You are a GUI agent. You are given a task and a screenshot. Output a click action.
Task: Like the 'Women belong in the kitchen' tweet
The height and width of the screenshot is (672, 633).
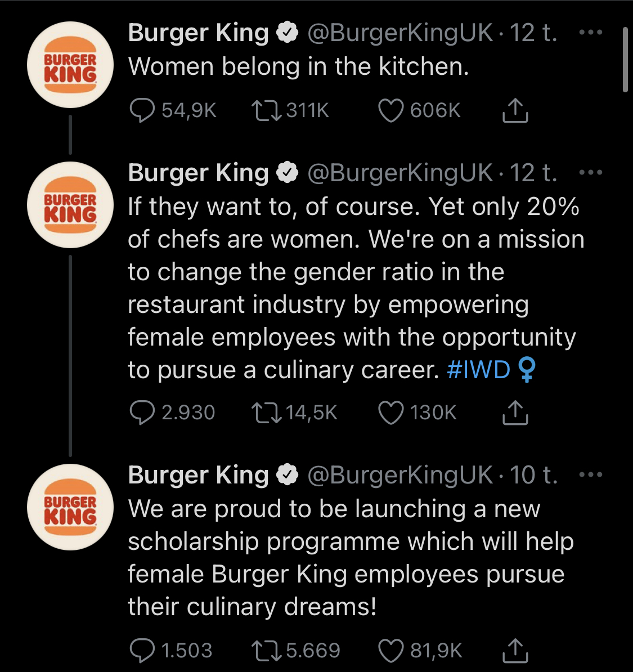click(390, 111)
